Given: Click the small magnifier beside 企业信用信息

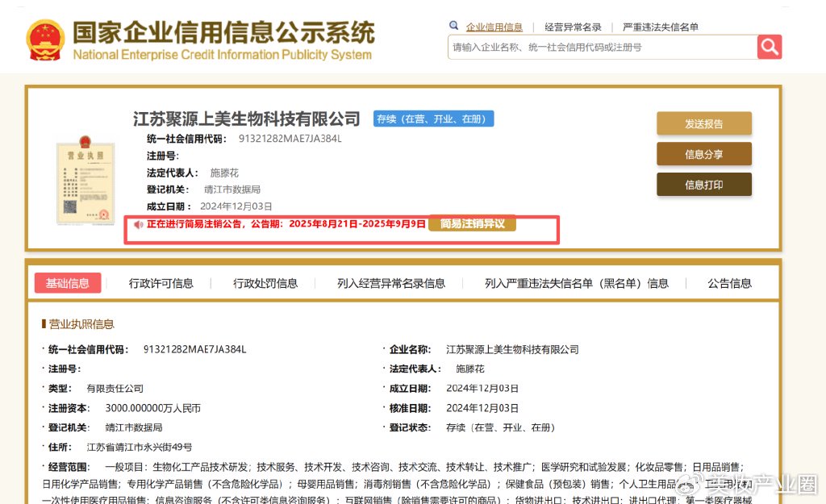Looking at the screenshot, I should [x=453, y=25].
